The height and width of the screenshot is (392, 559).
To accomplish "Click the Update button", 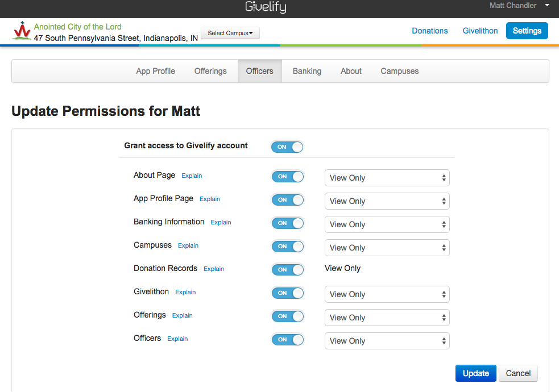I will click(x=475, y=373).
